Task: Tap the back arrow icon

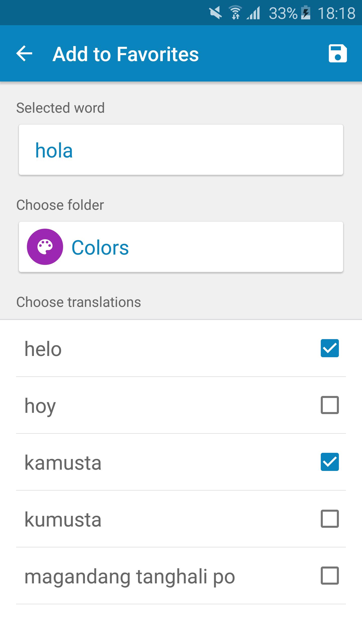Action: pyautogui.click(x=24, y=53)
